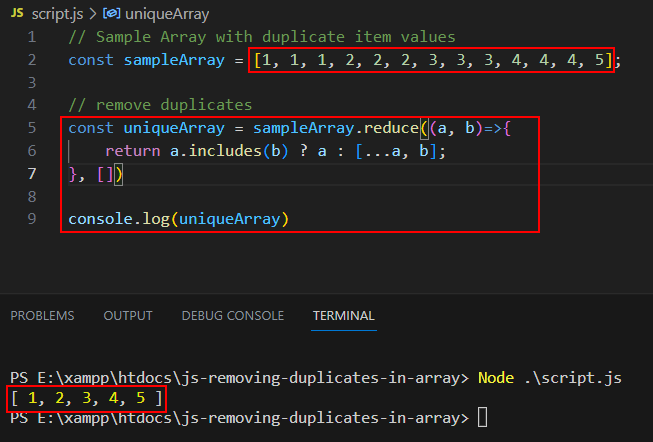Click '.\script.js' argument in terminal
Image resolution: width=653 pixels, height=442 pixels.
coord(573,378)
